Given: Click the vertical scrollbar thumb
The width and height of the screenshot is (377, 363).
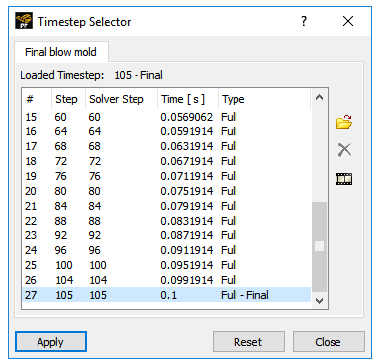Looking at the screenshot, I should click(x=319, y=247).
